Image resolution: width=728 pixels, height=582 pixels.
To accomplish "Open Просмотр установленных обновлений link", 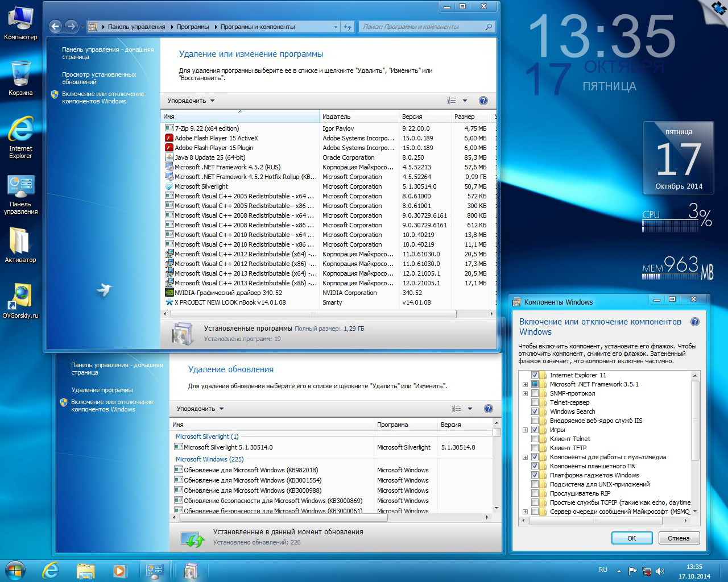I will coord(99,78).
